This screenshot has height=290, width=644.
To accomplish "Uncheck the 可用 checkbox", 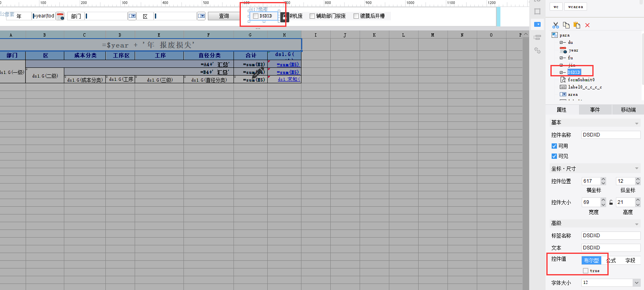I will click(x=554, y=146).
